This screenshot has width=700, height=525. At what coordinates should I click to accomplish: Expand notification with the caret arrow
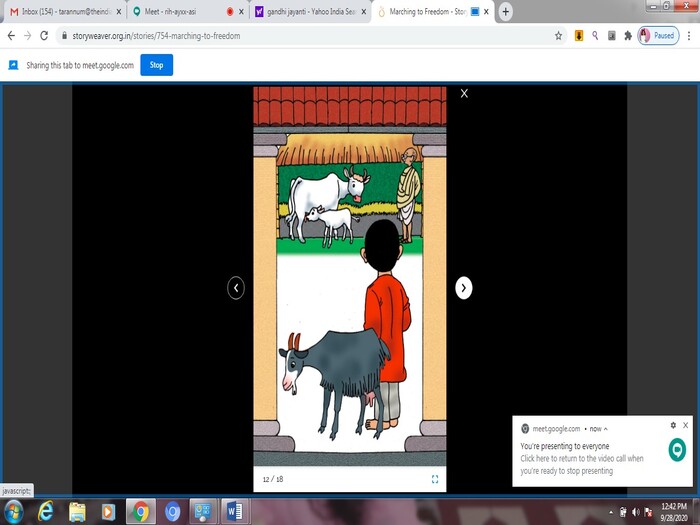pyautogui.click(x=606, y=429)
